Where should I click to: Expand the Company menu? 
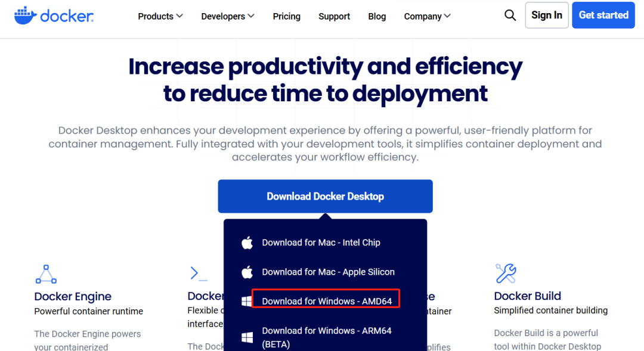[427, 17]
